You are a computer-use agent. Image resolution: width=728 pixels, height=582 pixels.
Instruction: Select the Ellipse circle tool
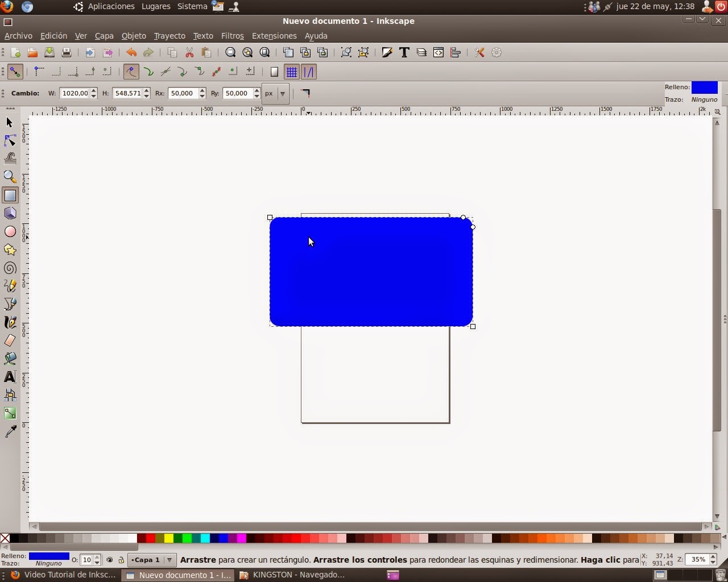point(10,231)
